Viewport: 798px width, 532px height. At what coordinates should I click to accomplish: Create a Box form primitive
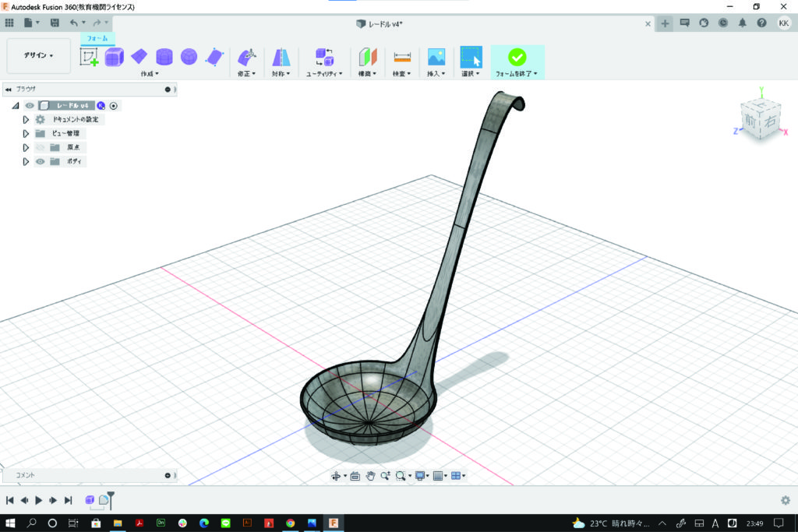coord(115,57)
